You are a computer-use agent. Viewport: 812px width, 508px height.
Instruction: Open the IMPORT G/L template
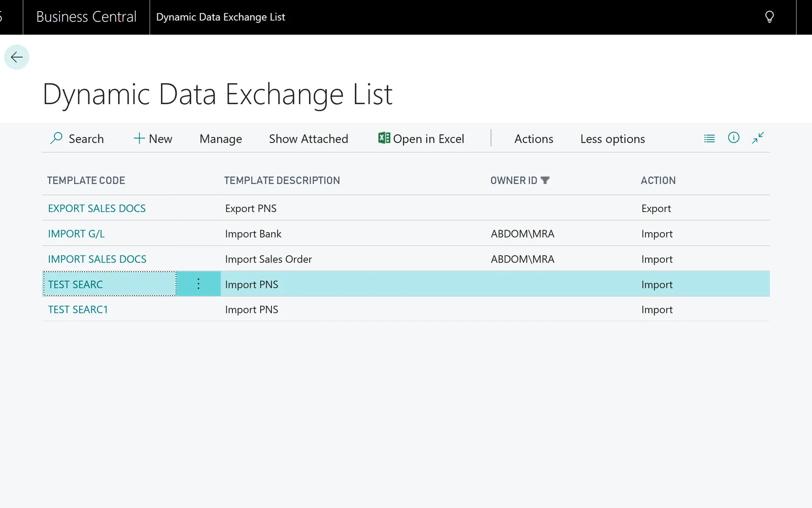coord(76,234)
